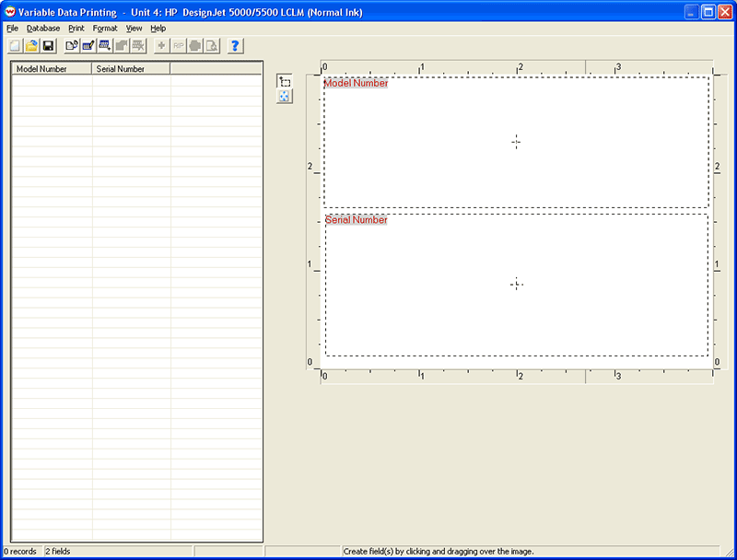This screenshot has width=737, height=560.
Task: Open help with the blue question mark
Action: click(235, 46)
